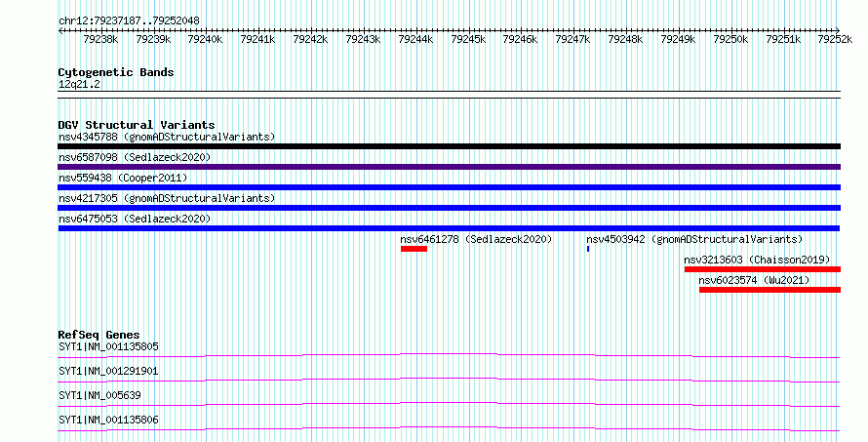This screenshot has height=442, width=868.
Task: Click the magenta SYT1|NM_005639 intron line
Action: [449, 404]
